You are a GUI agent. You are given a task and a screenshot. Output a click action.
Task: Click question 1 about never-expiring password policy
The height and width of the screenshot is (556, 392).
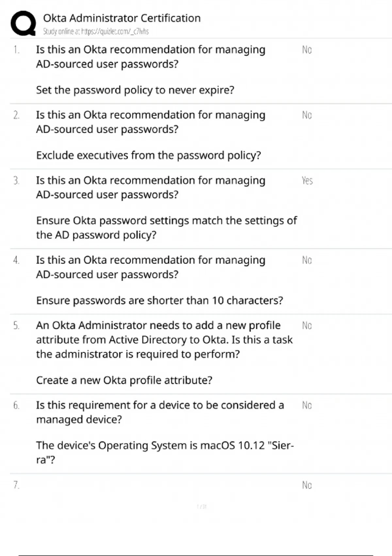tap(151, 70)
